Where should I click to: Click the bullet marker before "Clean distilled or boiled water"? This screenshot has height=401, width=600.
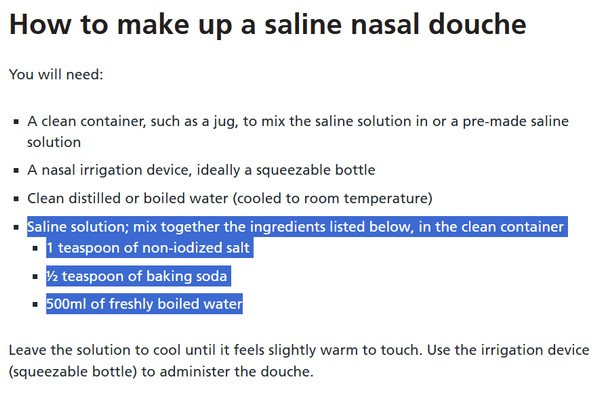pyautogui.click(x=16, y=198)
